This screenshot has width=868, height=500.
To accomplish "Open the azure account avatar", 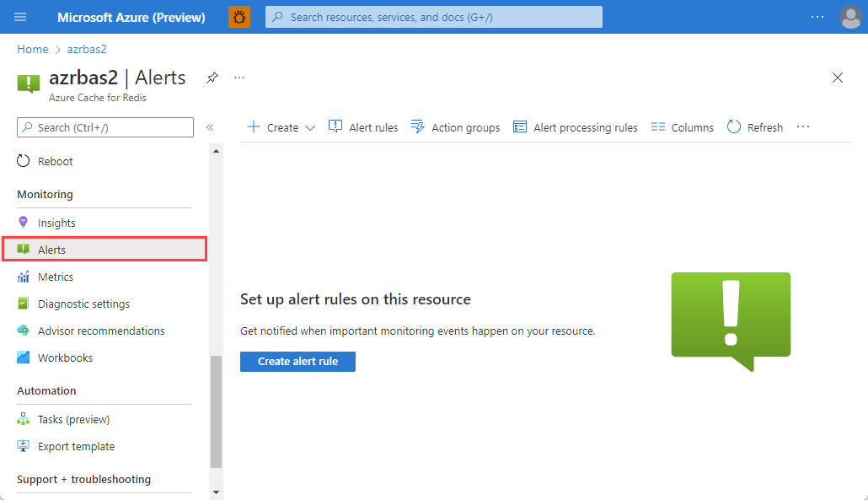I will click(850, 17).
